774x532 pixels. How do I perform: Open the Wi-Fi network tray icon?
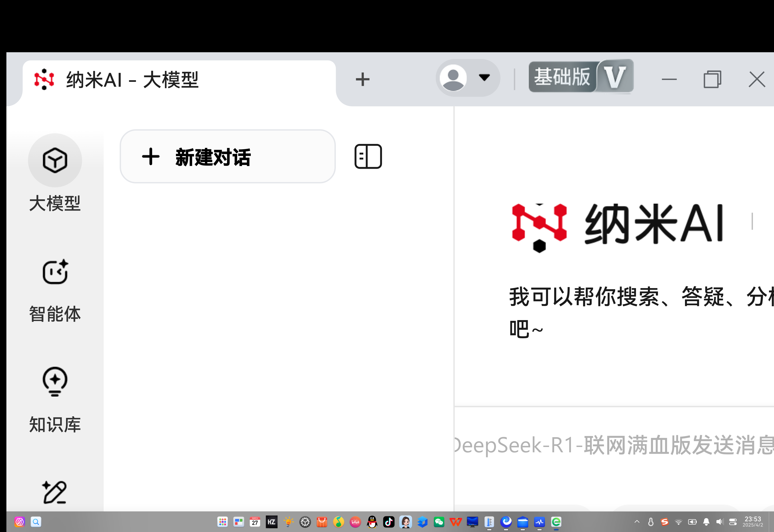click(x=678, y=522)
